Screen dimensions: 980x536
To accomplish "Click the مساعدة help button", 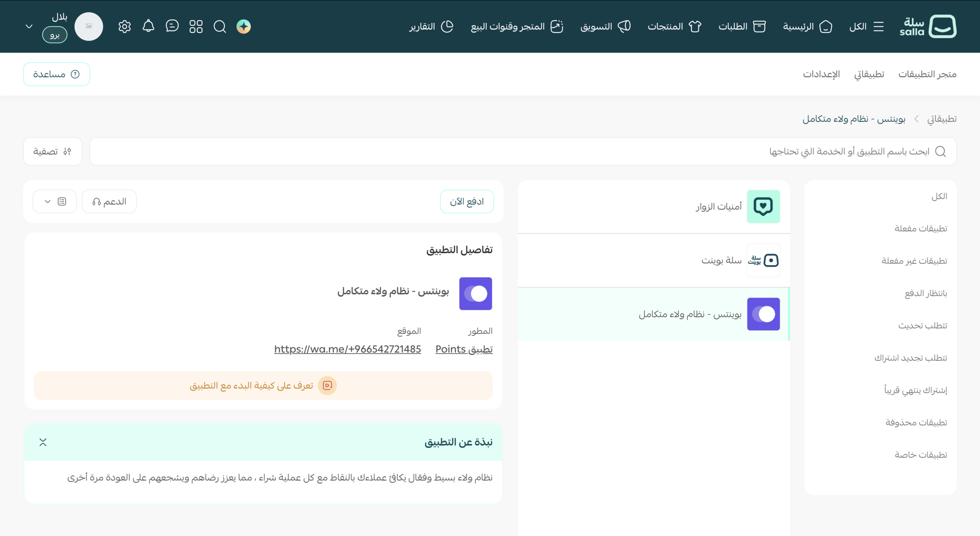I will pos(56,74).
